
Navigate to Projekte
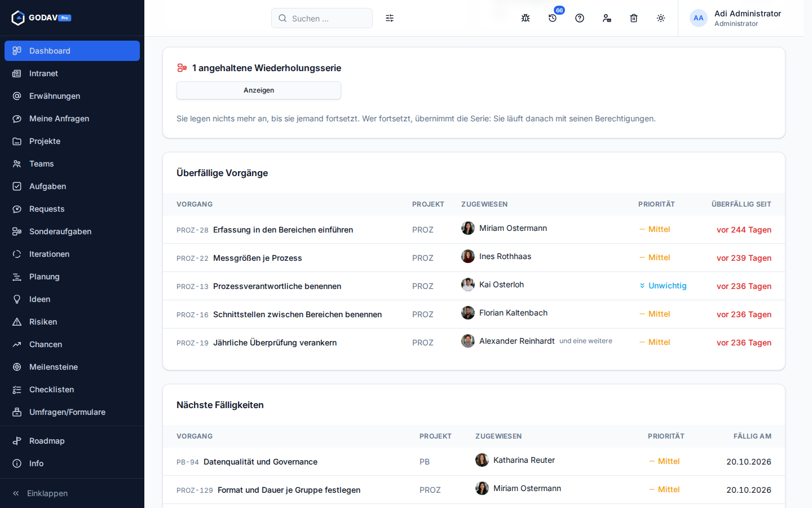coord(72,141)
